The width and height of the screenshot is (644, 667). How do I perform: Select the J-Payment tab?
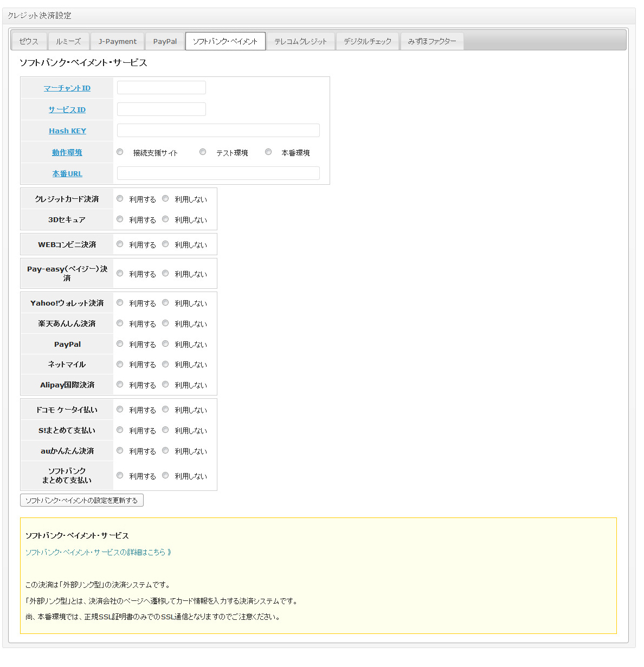tap(118, 41)
